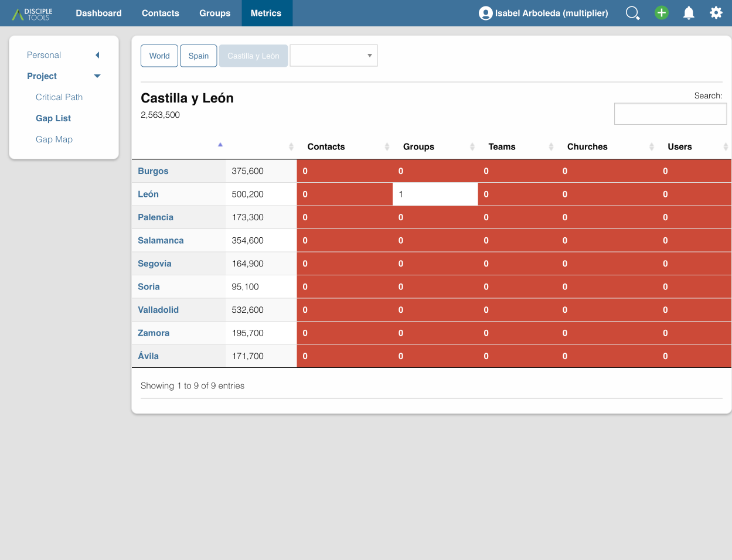Click the Castilla y León heading

[x=187, y=98]
